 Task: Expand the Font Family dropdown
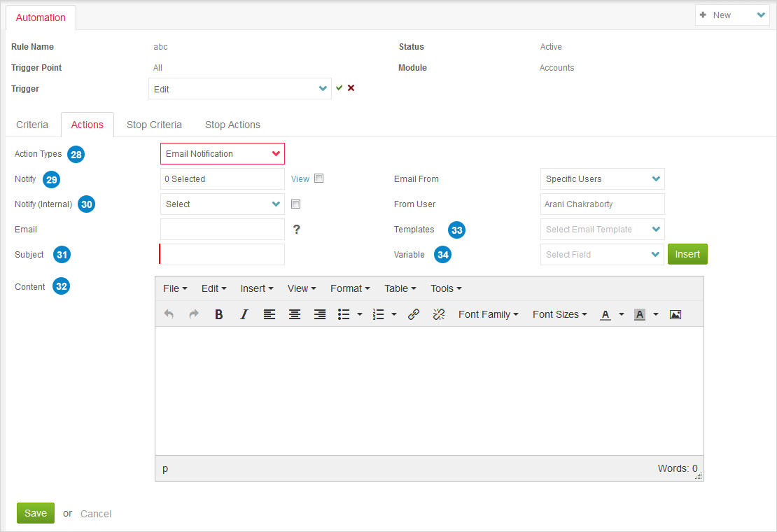coord(488,314)
